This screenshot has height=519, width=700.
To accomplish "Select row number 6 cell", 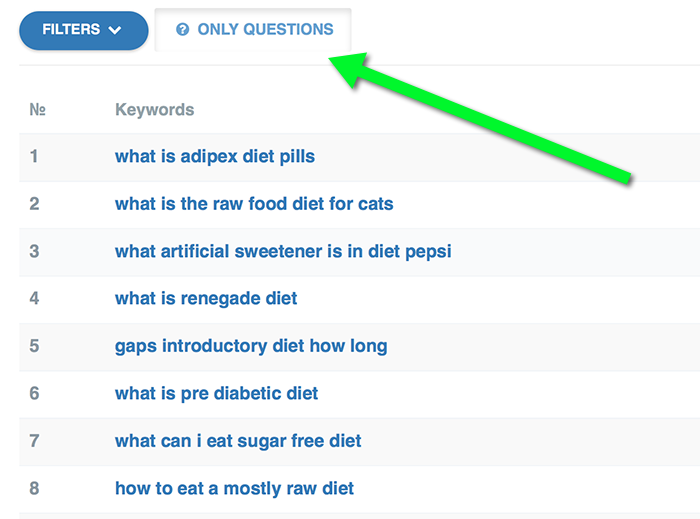I will tap(34, 393).
